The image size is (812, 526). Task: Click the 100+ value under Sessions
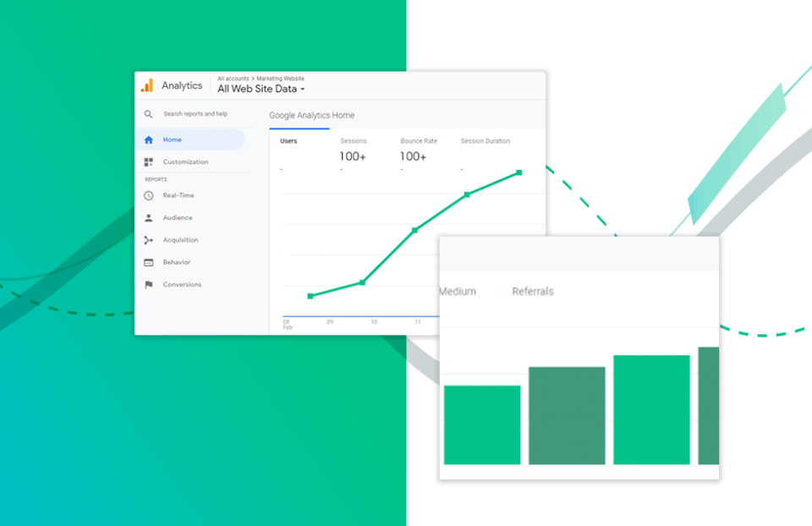[x=353, y=156]
